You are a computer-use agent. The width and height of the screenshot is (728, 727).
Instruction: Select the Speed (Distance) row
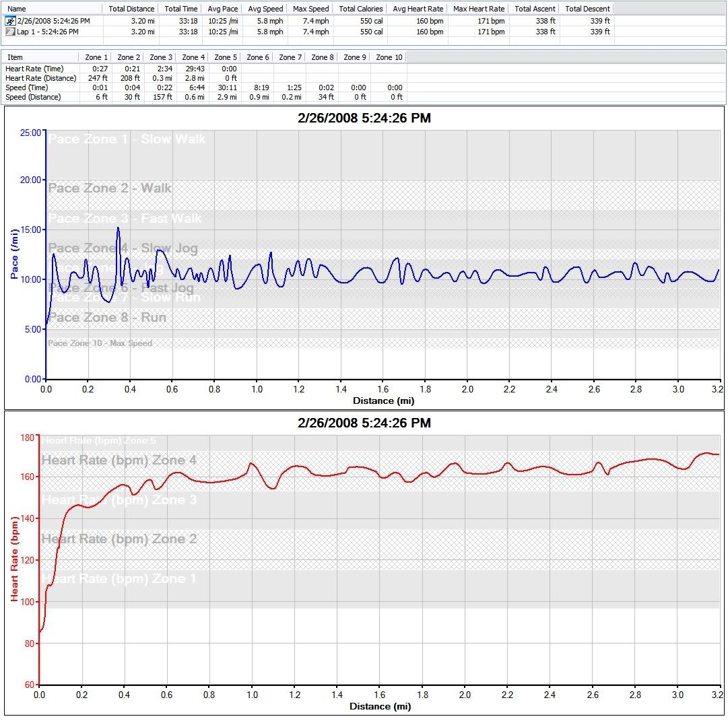click(x=33, y=97)
